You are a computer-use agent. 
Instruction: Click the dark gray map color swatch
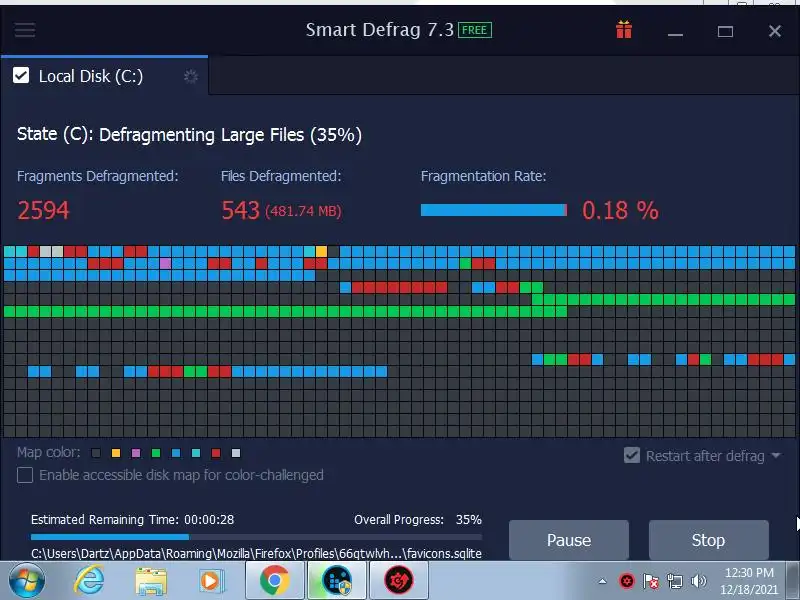click(x=96, y=453)
